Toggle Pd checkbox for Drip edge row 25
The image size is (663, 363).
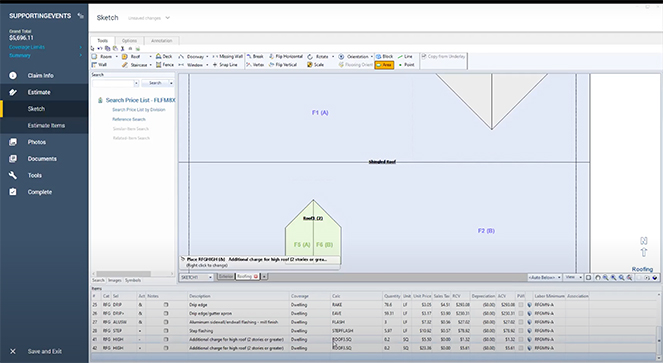tap(521, 305)
